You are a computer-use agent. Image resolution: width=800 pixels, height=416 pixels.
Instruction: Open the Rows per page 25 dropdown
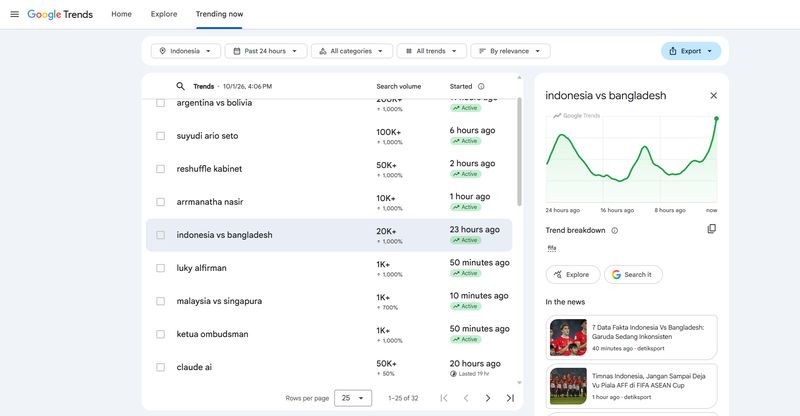pyautogui.click(x=353, y=398)
